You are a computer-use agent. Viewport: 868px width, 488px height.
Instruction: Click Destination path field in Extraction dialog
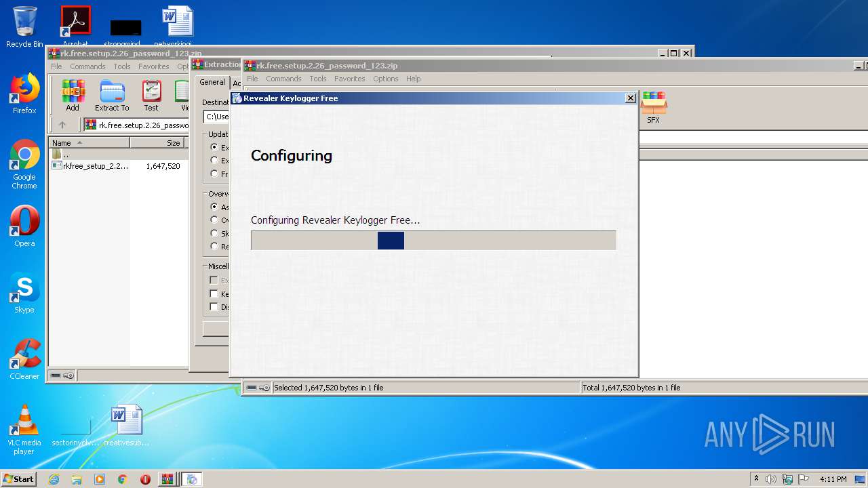[x=217, y=117]
